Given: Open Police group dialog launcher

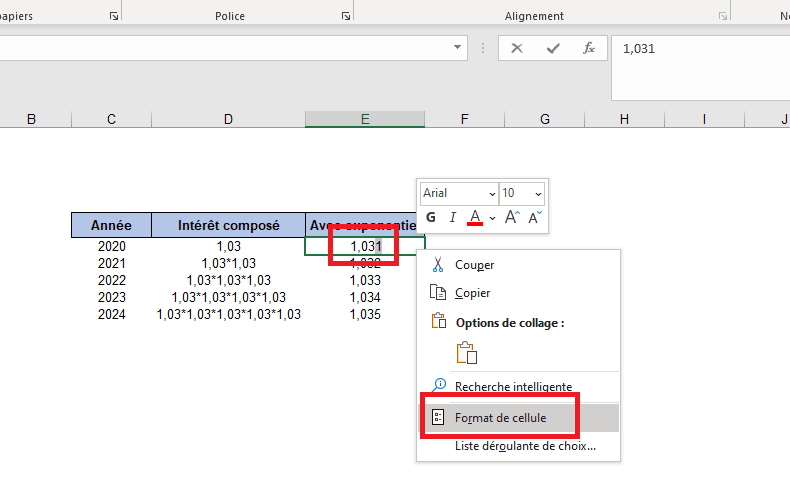Looking at the screenshot, I should 346,16.
